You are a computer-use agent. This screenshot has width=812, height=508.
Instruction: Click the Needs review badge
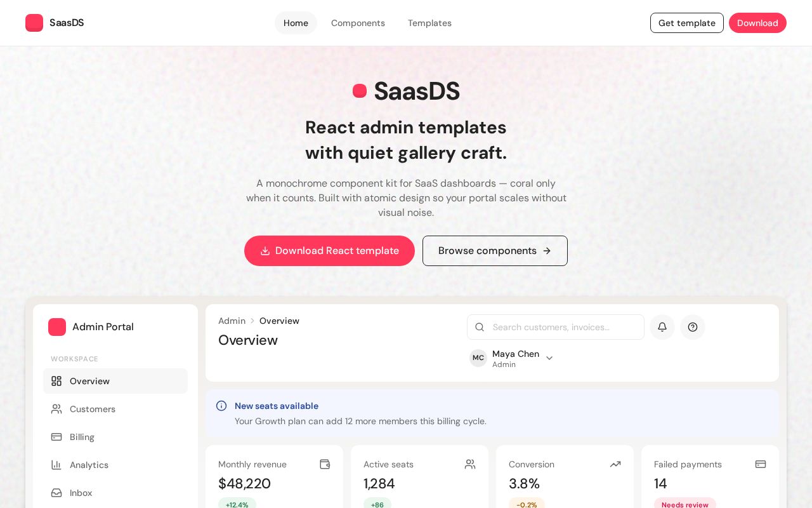(685, 504)
